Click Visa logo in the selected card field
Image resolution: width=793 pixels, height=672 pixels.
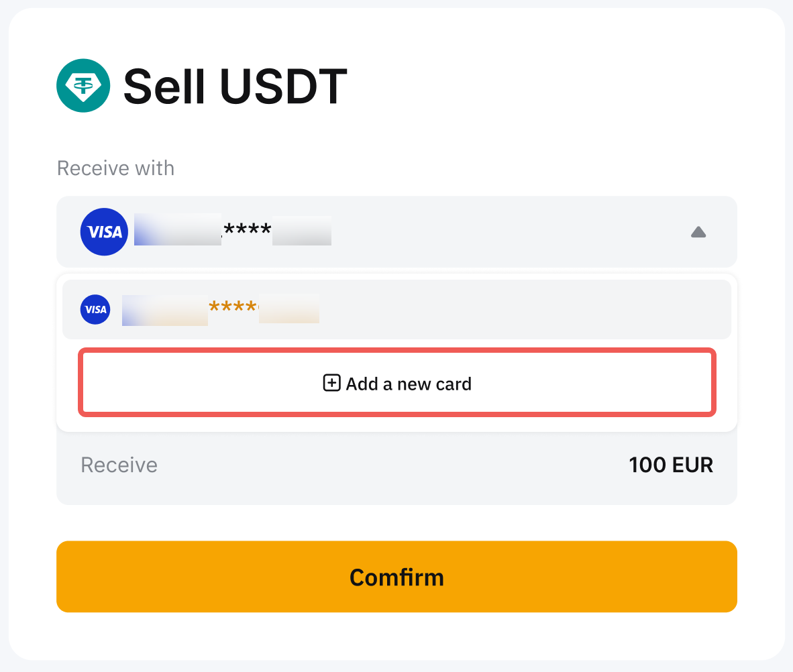click(104, 232)
